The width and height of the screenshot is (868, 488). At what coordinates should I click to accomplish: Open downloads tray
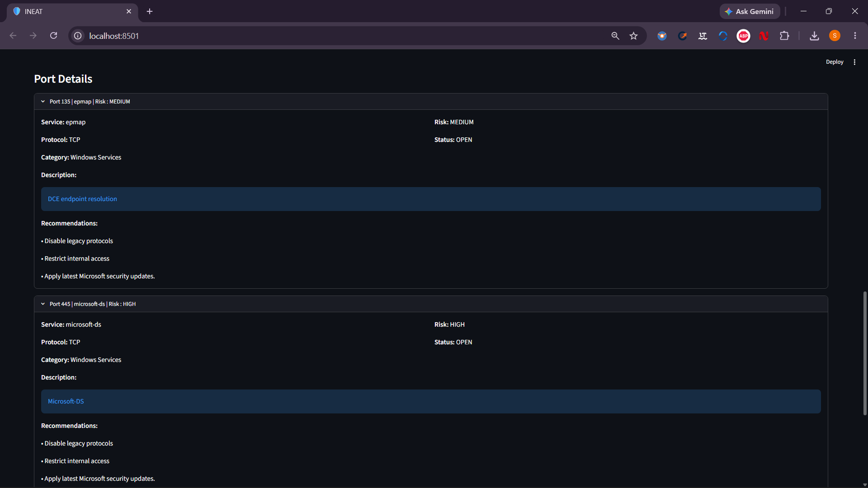pyautogui.click(x=814, y=36)
